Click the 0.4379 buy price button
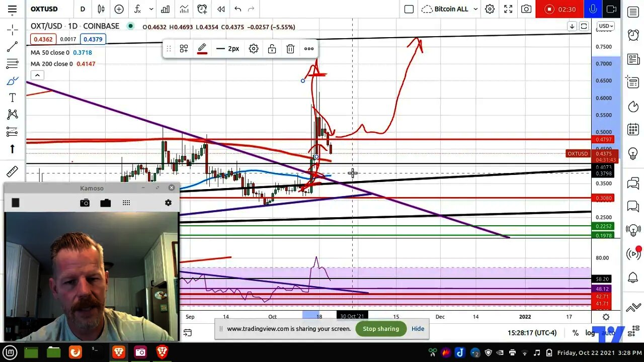The image size is (644, 362). tap(93, 39)
